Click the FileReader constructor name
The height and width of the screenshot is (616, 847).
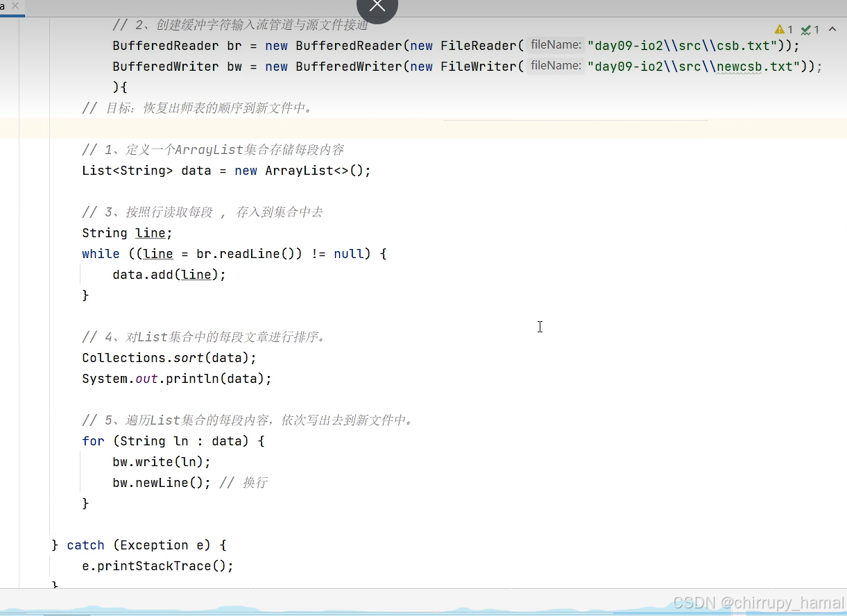coord(478,46)
